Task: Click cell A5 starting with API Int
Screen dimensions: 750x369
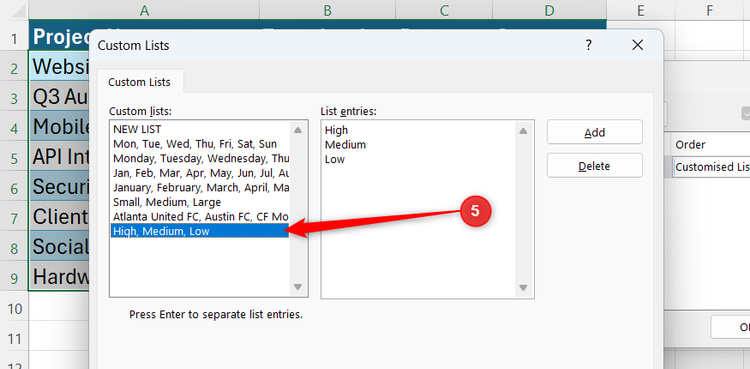Action: 60,157
